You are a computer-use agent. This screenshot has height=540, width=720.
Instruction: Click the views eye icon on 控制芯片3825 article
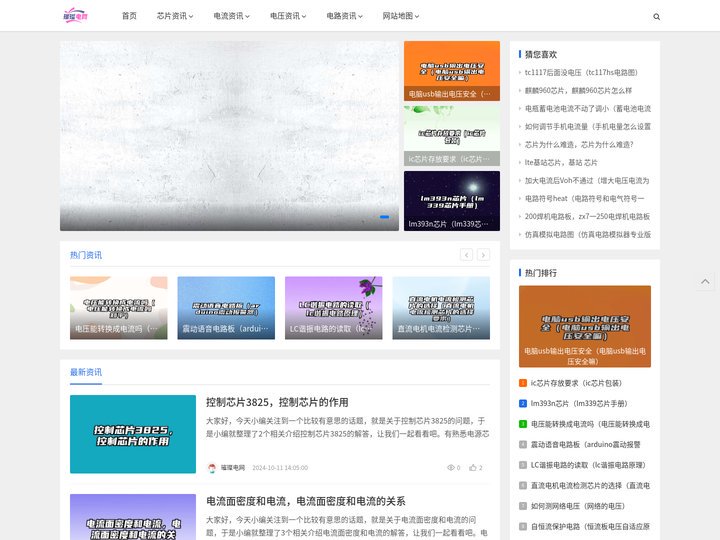click(x=450, y=467)
